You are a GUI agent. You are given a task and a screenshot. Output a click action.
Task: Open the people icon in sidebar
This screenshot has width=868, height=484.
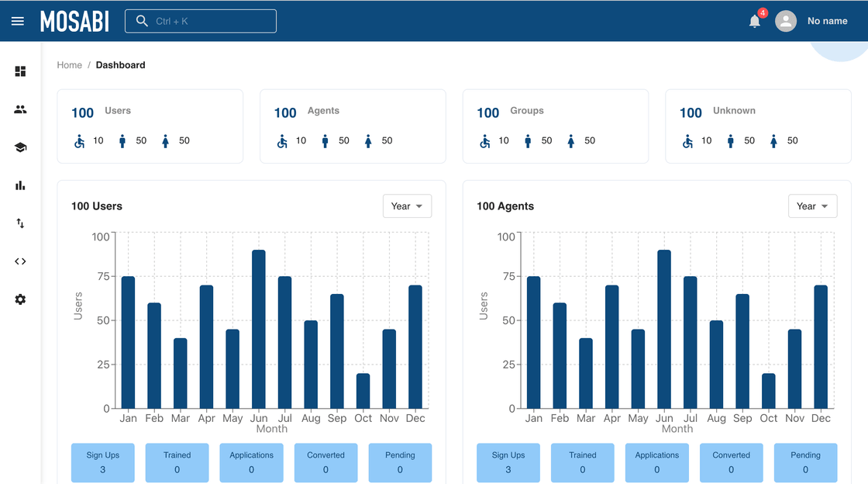(x=20, y=109)
